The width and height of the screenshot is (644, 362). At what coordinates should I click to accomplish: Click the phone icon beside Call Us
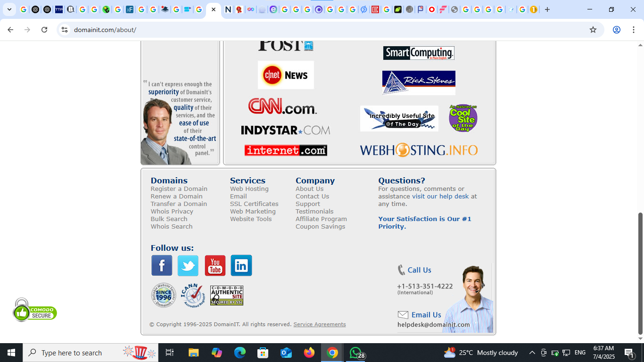[401, 270]
